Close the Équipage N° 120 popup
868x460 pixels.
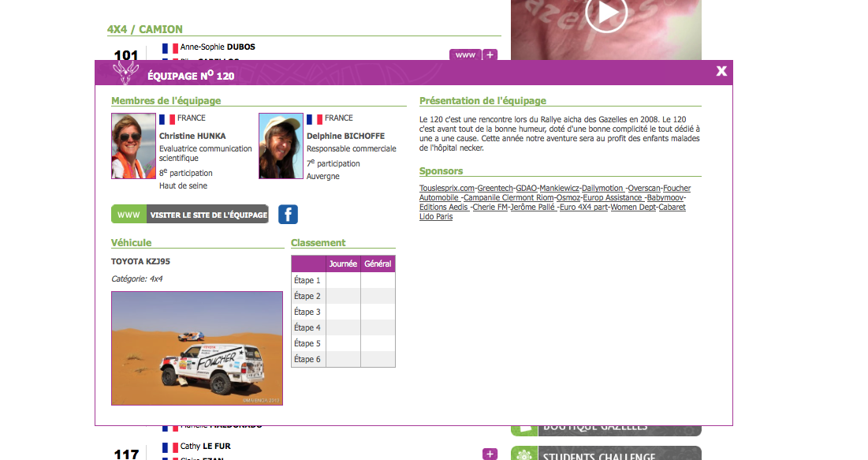tap(721, 71)
